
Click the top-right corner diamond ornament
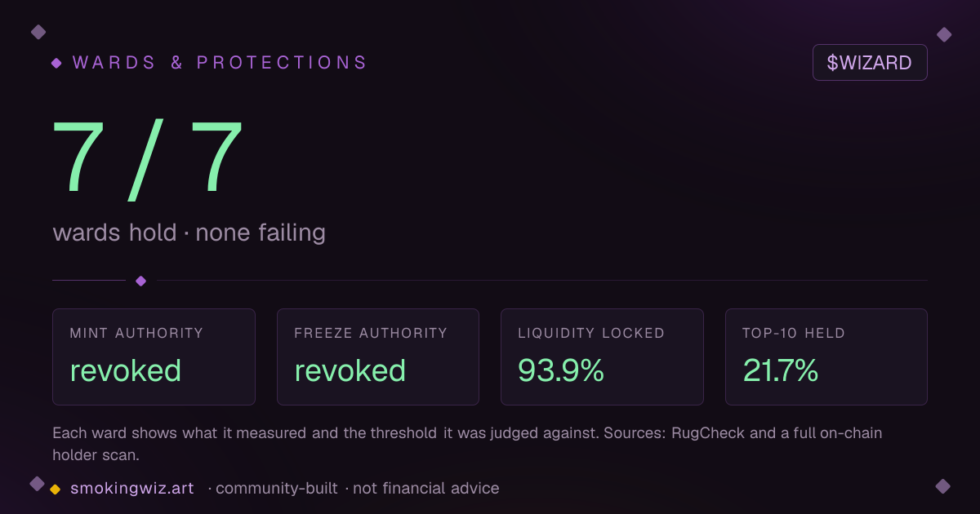(x=944, y=34)
